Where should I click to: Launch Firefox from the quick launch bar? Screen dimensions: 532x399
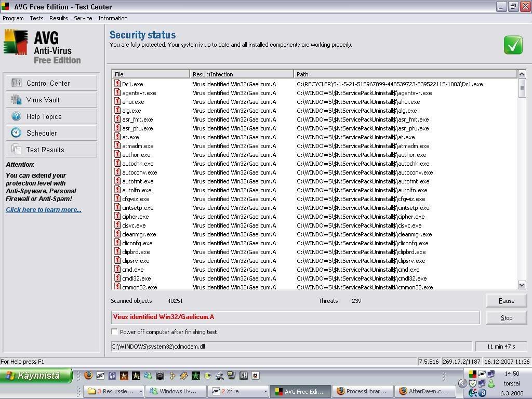click(88, 375)
